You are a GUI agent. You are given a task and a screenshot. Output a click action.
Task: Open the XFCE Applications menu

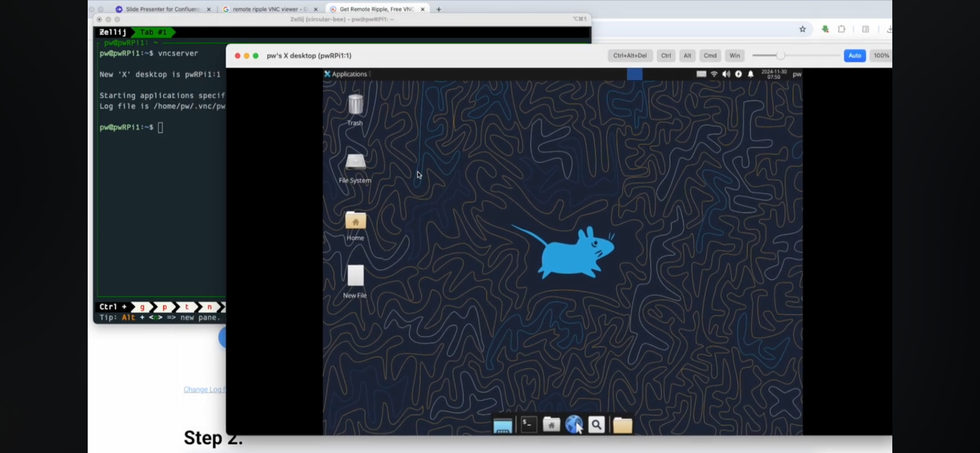(346, 74)
